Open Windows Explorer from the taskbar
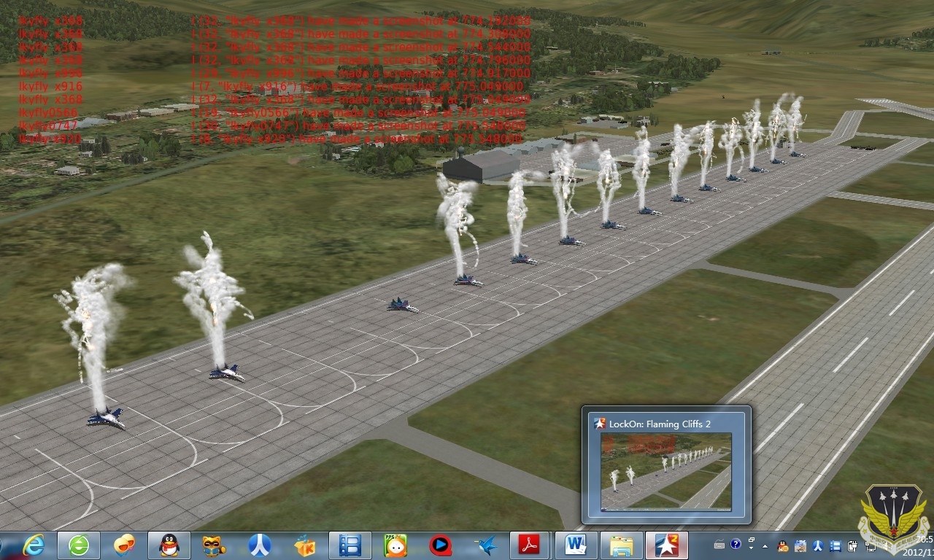The image size is (934, 560). [622, 545]
